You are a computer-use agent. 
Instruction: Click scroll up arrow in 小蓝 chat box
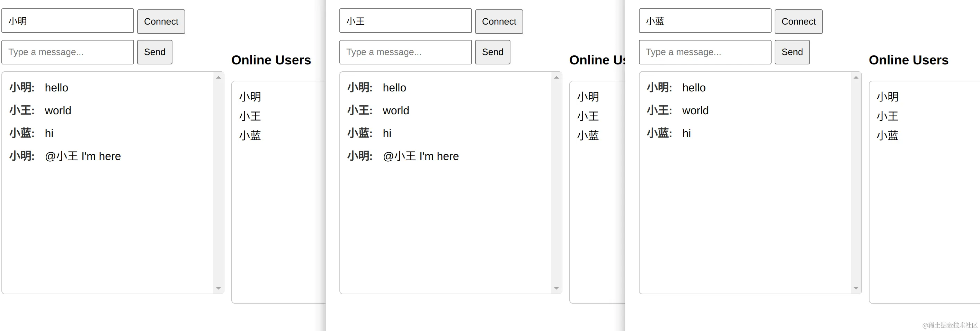[856, 77]
